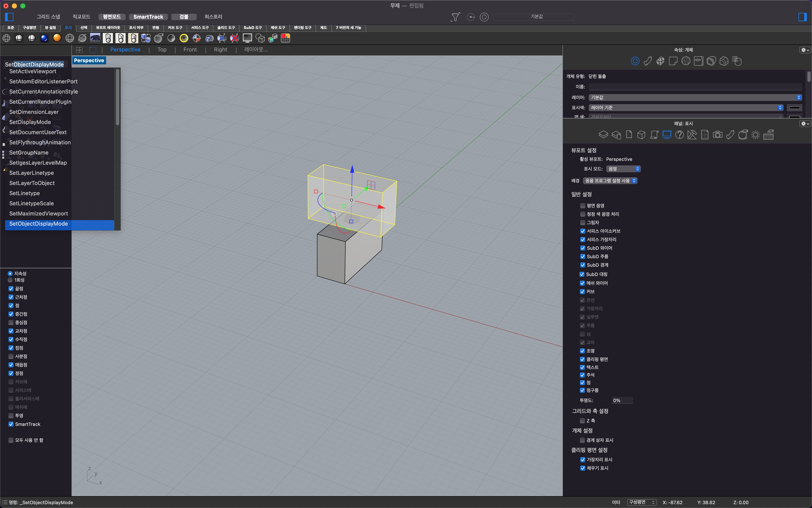Enable the 그림자 checkbox
Image resolution: width=812 pixels, height=508 pixels.
pyautogui.click(x=583, y=222)
